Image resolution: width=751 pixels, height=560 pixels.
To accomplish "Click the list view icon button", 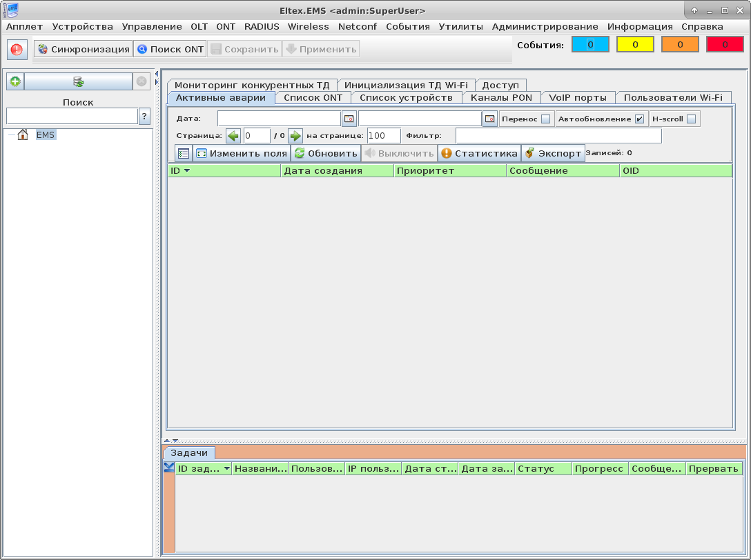I will point(184,153).
